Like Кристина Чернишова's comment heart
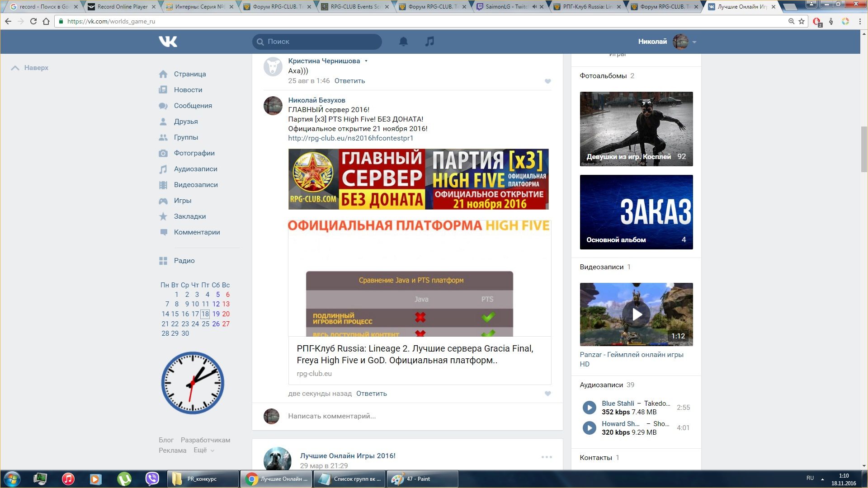The width and height of the screenshot is (868, 488). click(x=547, y=81)
